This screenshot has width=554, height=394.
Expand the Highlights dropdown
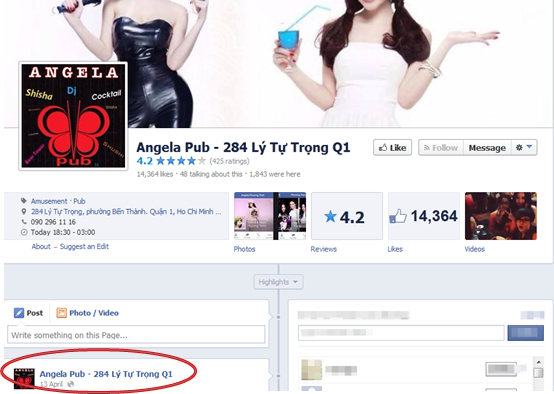(x=278, y=282)
